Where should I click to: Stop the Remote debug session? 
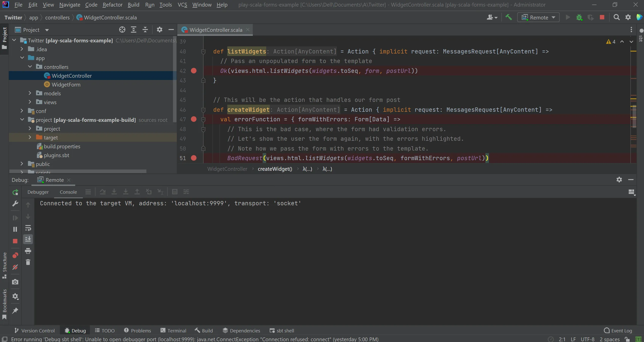click(x=15, y=241)
